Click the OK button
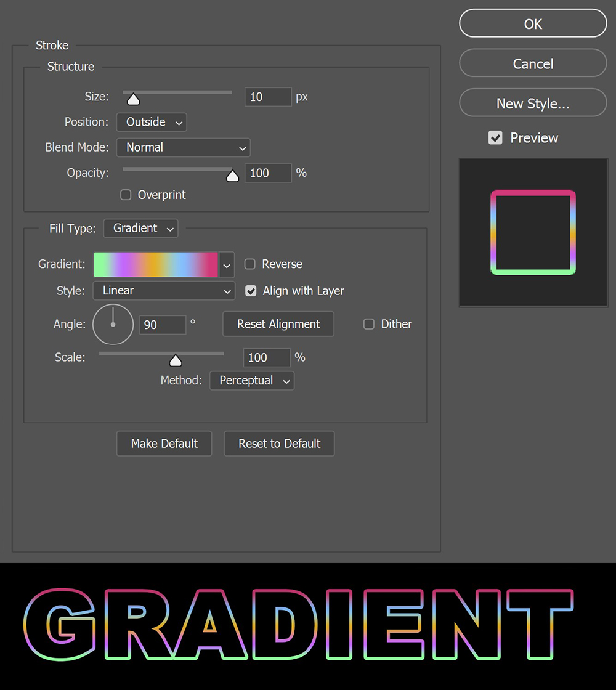Screen dimensions: 616x690 pyautogui.click(x=532, y=23)
